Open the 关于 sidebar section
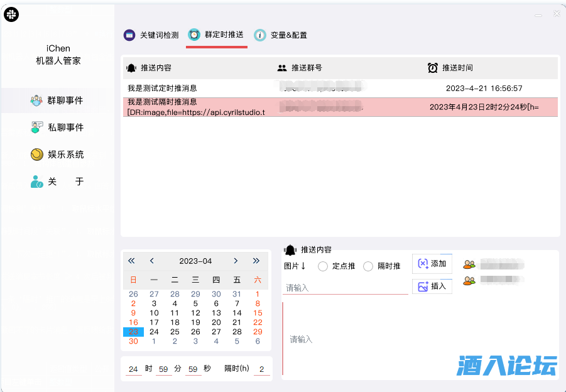This screenshot has height=392, width=566. pyautogui.click(x=57, y=182)
